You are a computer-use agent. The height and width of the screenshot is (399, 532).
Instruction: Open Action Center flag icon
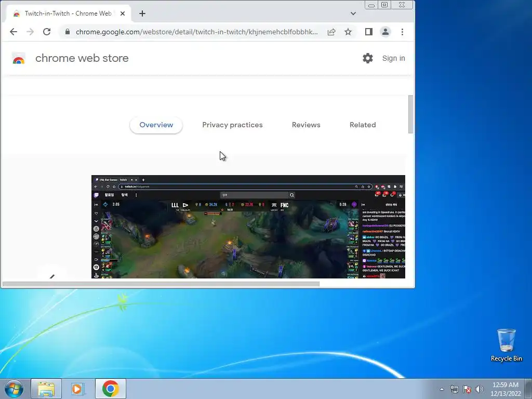pos(467,389)
